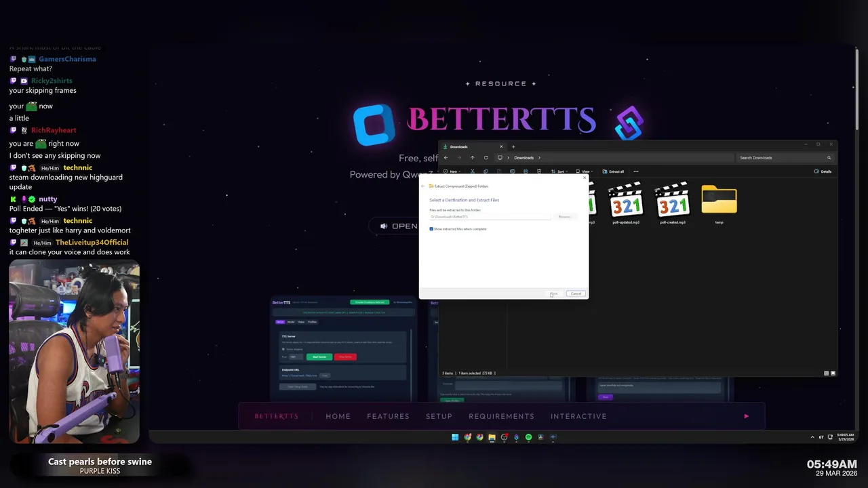
Task: Click Next in the extract dialog
Action: click(553, 293)
